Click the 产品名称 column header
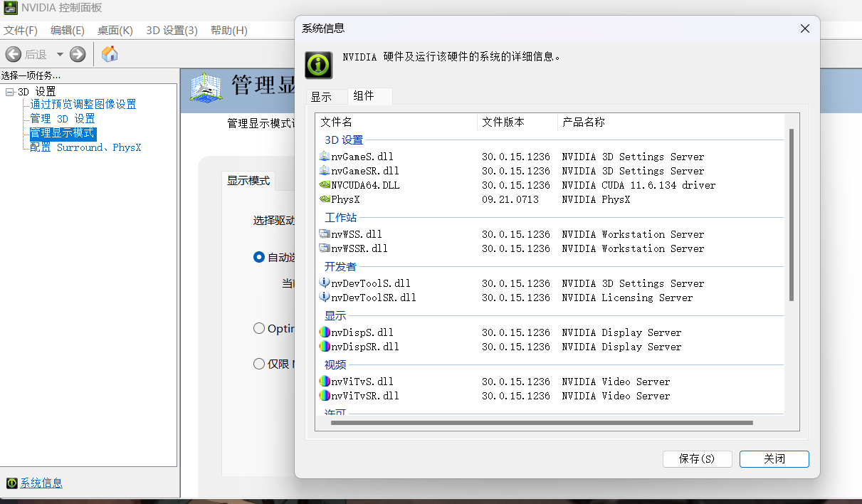Image resolution: width=862 pixels, height=504 pixels. coord(671,122)
